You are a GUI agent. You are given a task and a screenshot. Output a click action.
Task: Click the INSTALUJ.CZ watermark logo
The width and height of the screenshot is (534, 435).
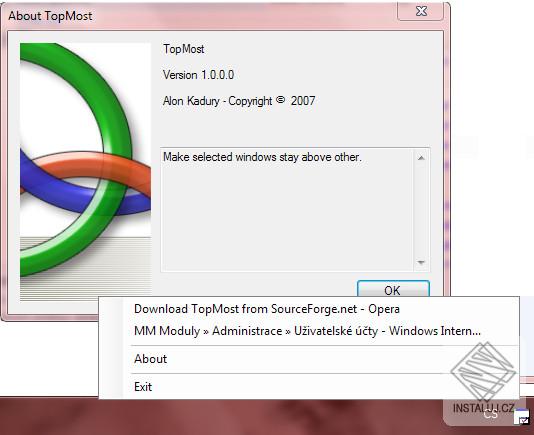[x=483, y=378]
